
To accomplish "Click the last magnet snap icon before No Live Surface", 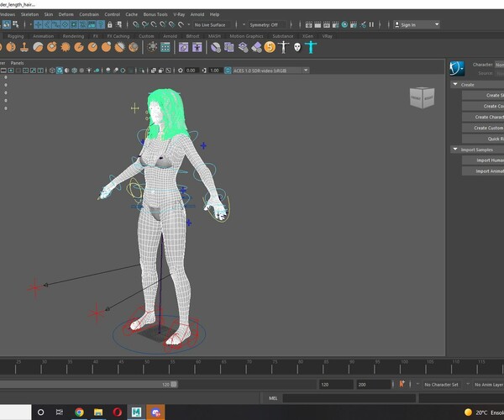I will (181, 24).
